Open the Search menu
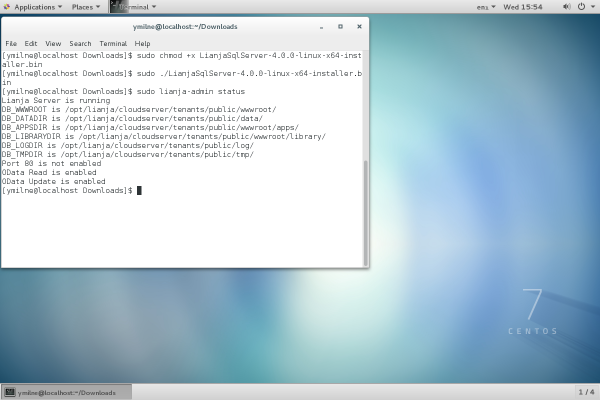 (x=80, y=44)
